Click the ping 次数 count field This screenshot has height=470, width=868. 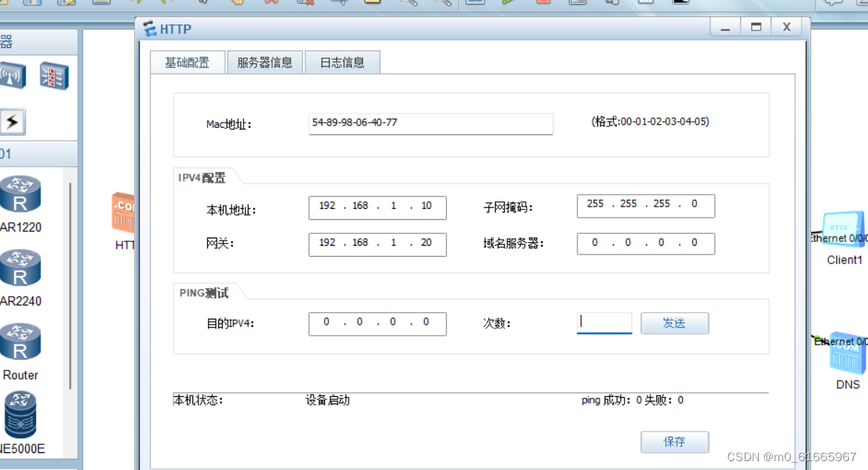coord(604,322)
